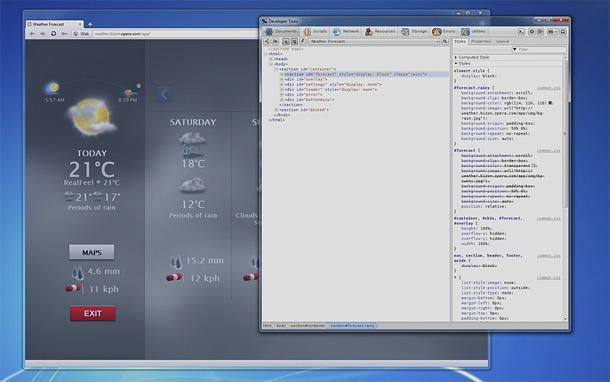610x382 pixels.
Task: Open the command line console icon
Action: point(521,32)
